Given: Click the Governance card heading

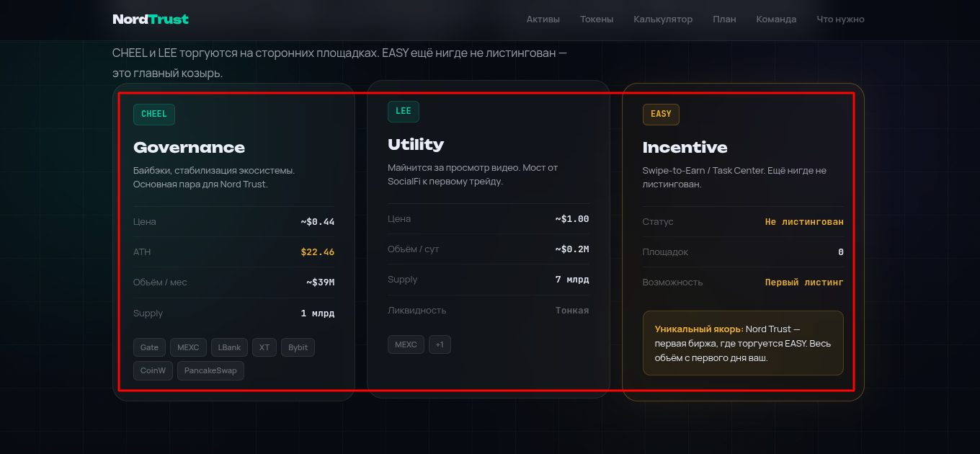Looking at the screenshot, I should 189,148.
